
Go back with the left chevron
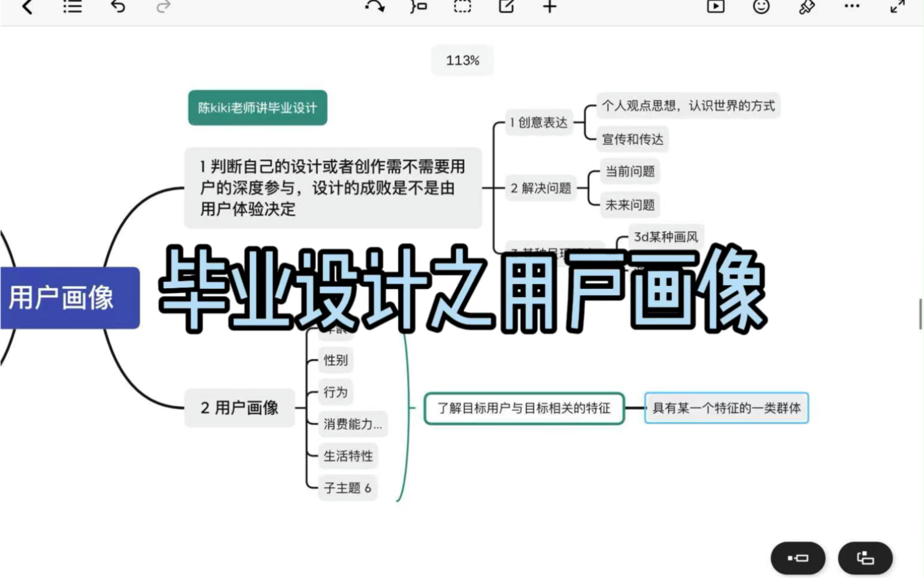(x=27, y=7)
